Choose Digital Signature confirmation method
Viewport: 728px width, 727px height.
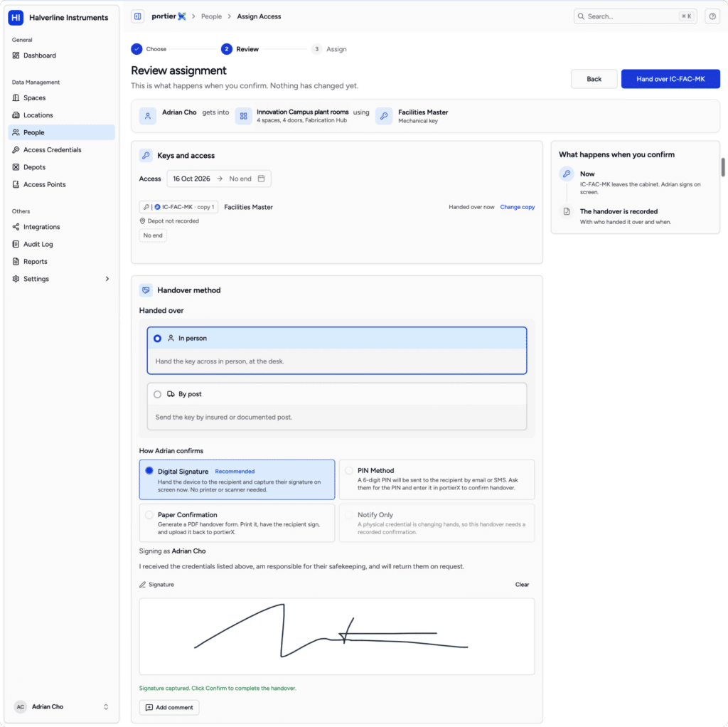[237, 479]
